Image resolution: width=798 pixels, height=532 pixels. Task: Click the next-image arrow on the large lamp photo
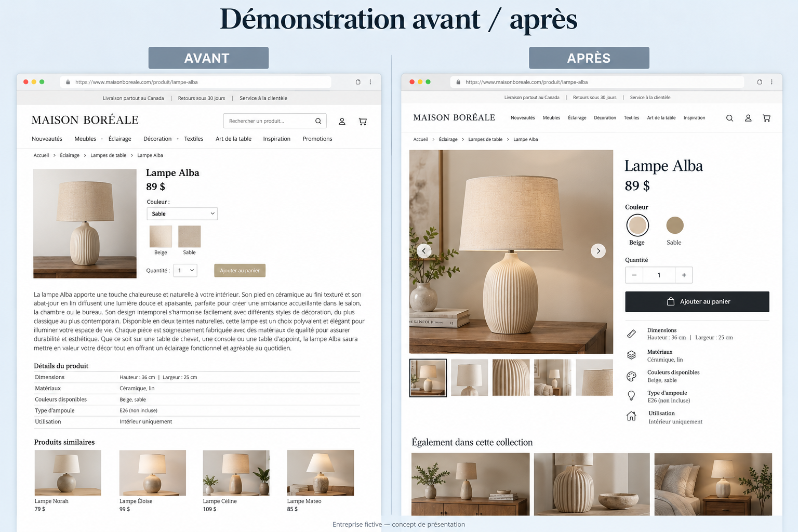click(x=598, y=251)
